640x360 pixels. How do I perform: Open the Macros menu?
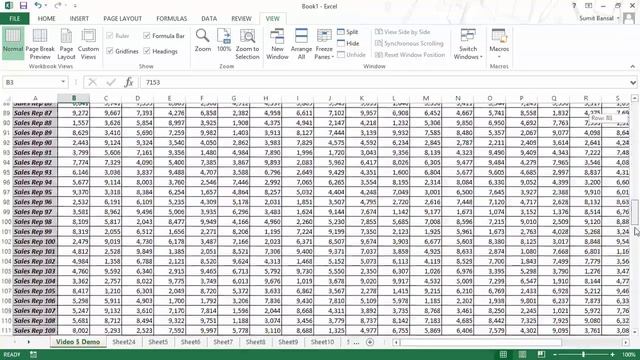499,43
